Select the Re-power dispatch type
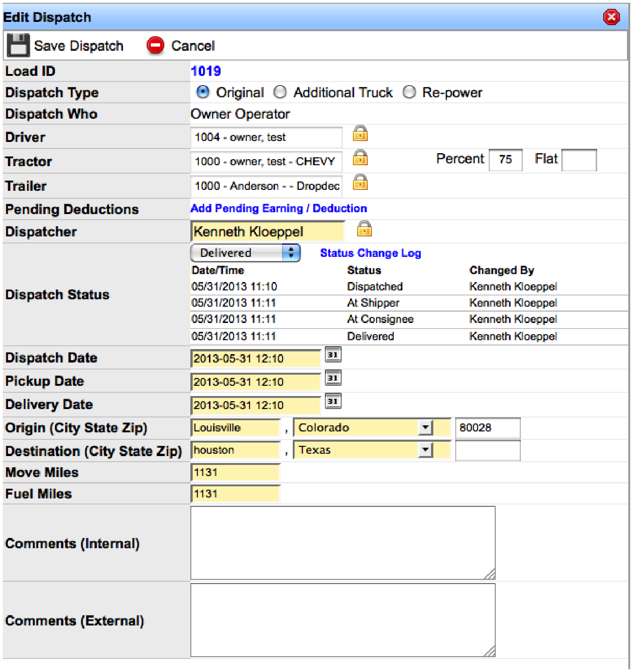This screenshot has height=672, width=633. pos(409,92)
